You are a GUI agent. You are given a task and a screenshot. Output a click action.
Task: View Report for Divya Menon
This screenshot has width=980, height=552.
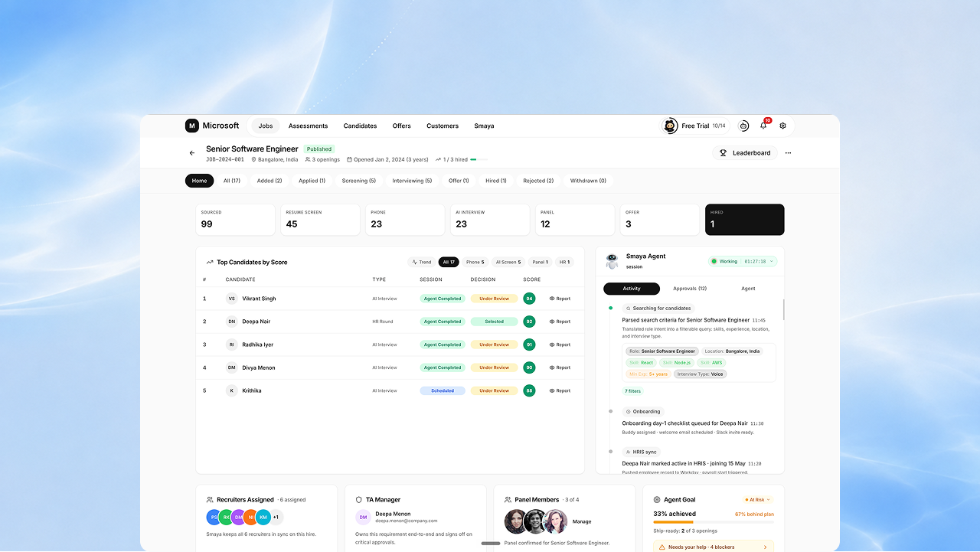(x=560, y=367)
